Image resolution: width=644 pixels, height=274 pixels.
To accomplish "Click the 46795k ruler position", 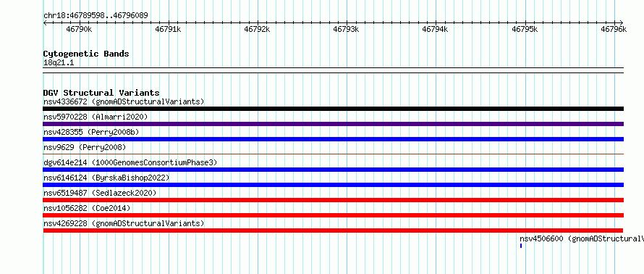I will pyautogui.click(x=525, y=29).
